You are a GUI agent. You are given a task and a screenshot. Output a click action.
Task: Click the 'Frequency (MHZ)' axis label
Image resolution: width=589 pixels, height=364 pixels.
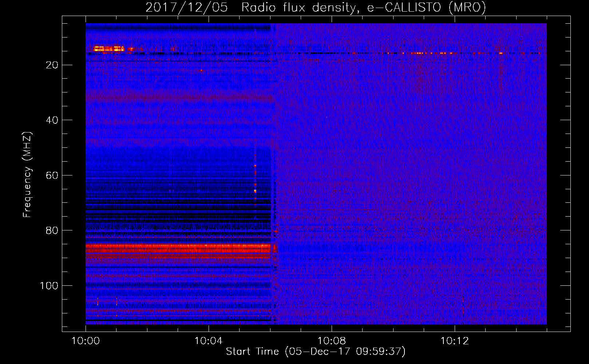[27, 174]
